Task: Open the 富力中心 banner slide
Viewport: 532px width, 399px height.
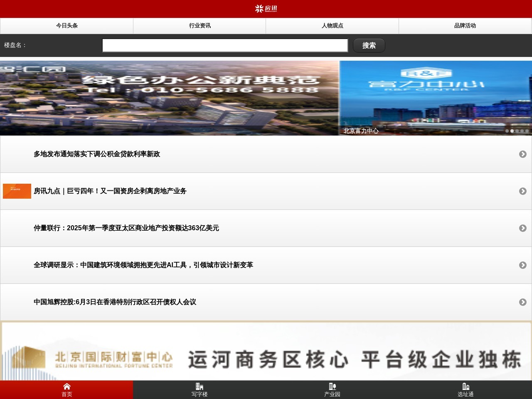Action: coord(436,98)
